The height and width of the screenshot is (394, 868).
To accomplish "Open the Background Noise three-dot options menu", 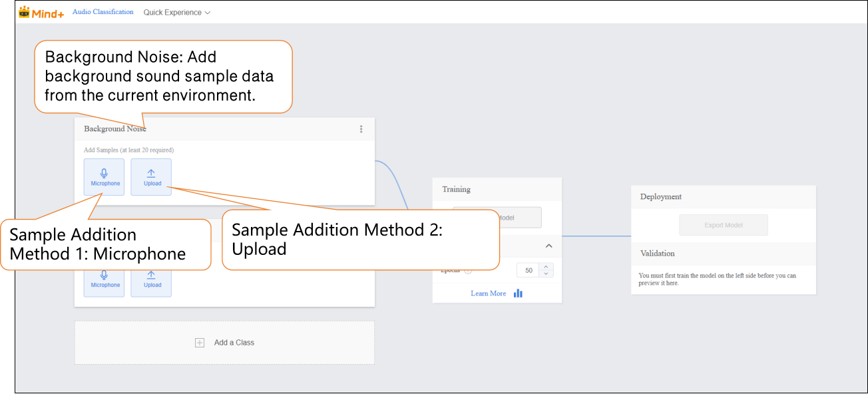I will [x=361, y=129].
